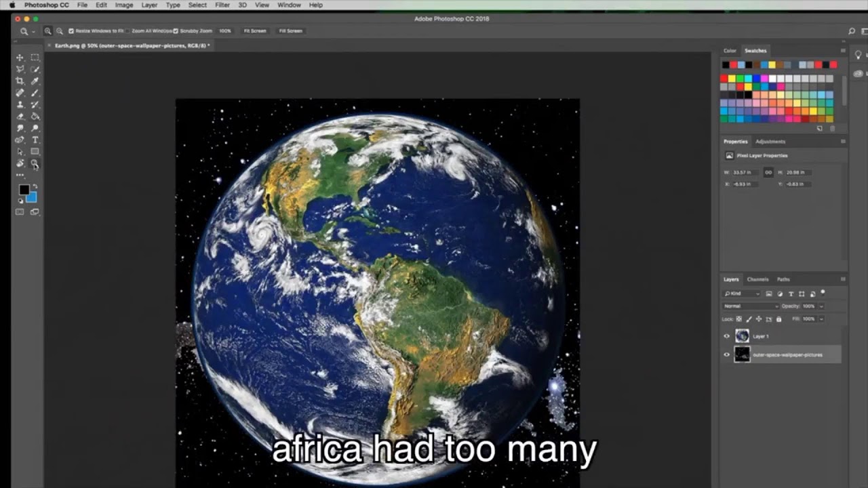This screenshot has width=868, height=488.
Task: Click the blue background color swatch
Action: pos(32,197)
